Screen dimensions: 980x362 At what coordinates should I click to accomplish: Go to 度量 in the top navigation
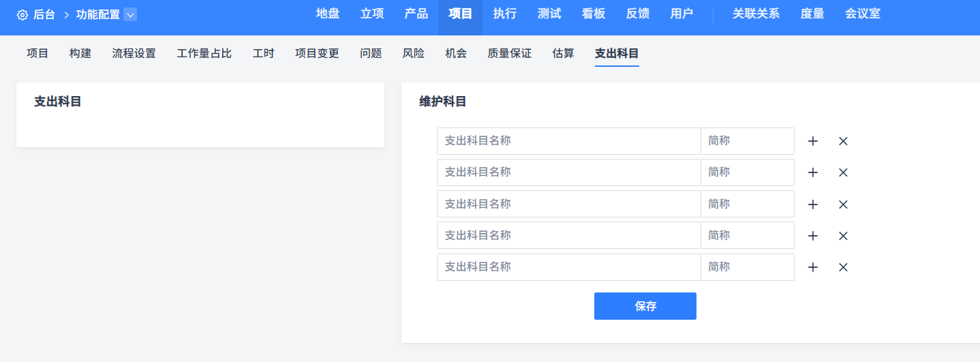[x=812, y=14]
